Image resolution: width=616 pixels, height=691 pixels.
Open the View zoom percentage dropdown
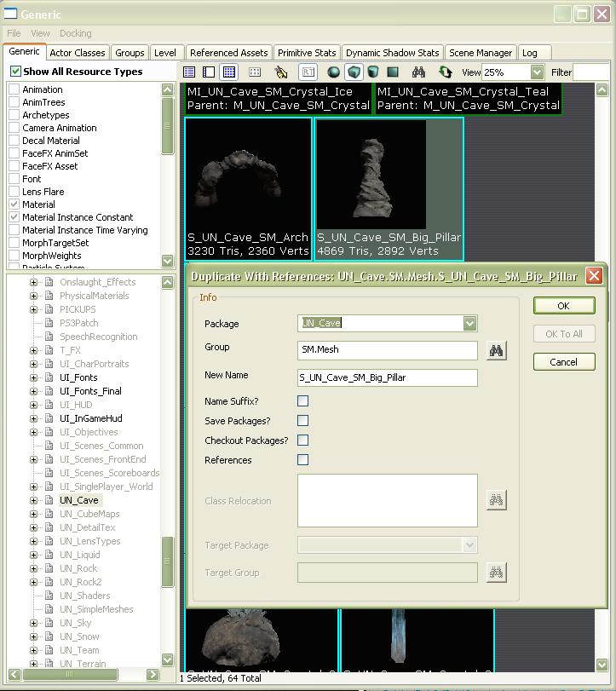coord(537,72)
